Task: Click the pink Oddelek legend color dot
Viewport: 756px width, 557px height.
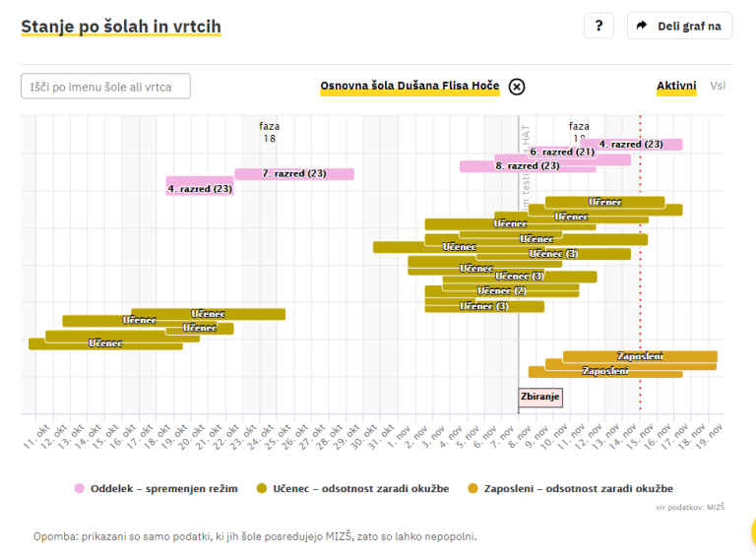Action: [79, 488]
